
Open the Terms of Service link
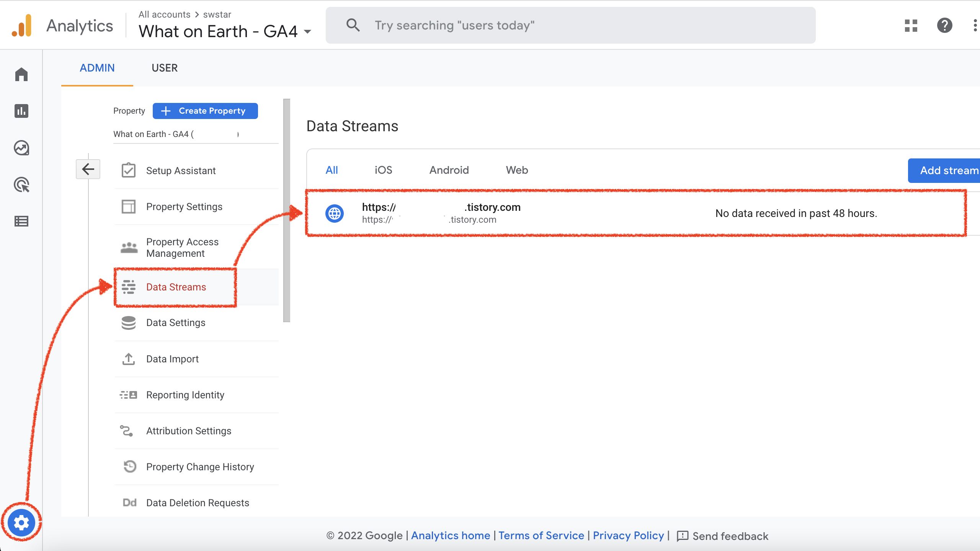pos(541,535)
